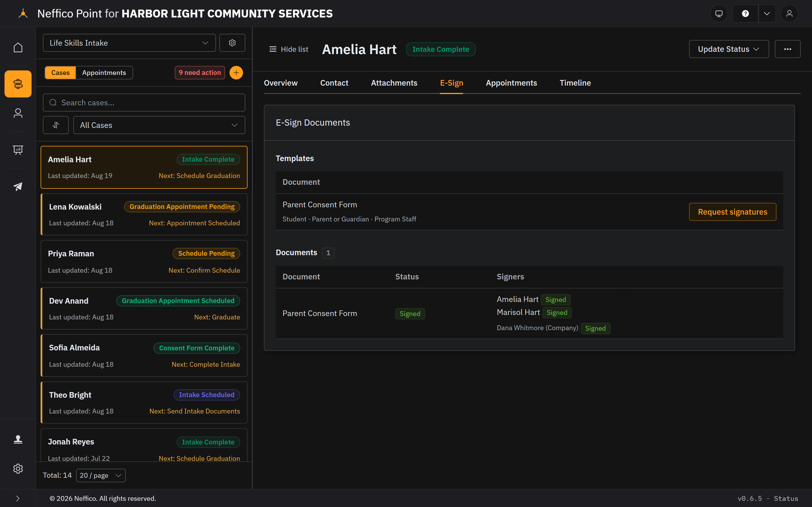Image resolution: width=812 pixels, height=507 pixels.
Task: Open the All Cases filter dropdown
Action: click(x=159, y=125)
